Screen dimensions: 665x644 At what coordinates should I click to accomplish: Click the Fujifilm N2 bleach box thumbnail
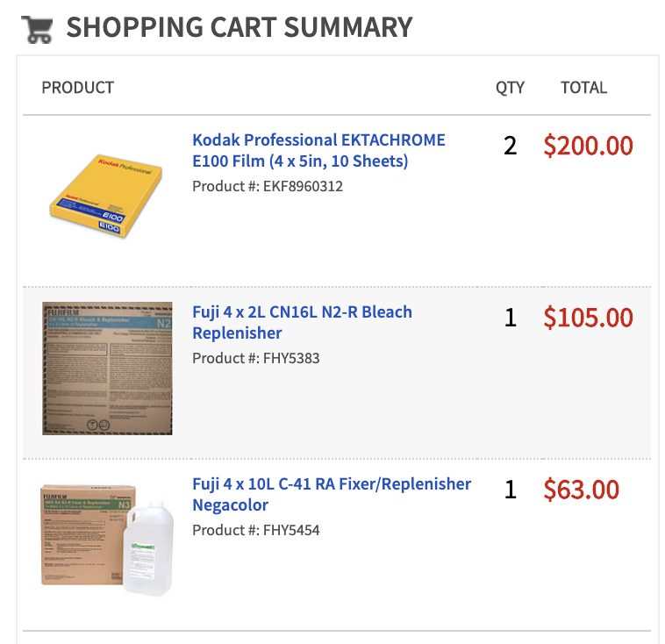(107, 369)
